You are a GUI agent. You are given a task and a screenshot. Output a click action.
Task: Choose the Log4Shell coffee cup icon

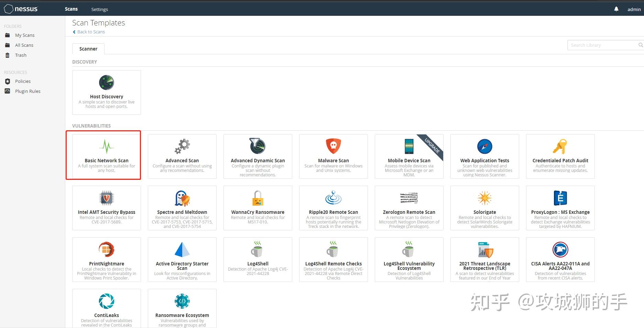tap(257, 249)
